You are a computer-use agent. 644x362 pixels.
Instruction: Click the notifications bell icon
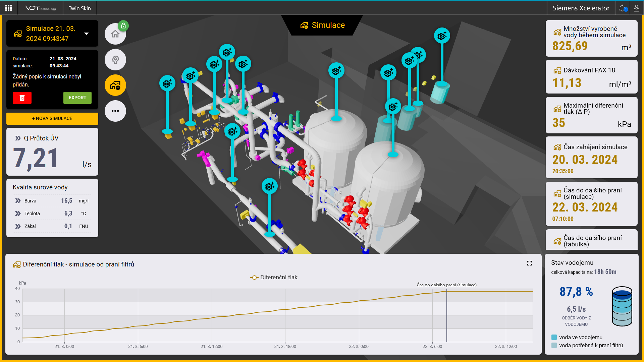622,8
